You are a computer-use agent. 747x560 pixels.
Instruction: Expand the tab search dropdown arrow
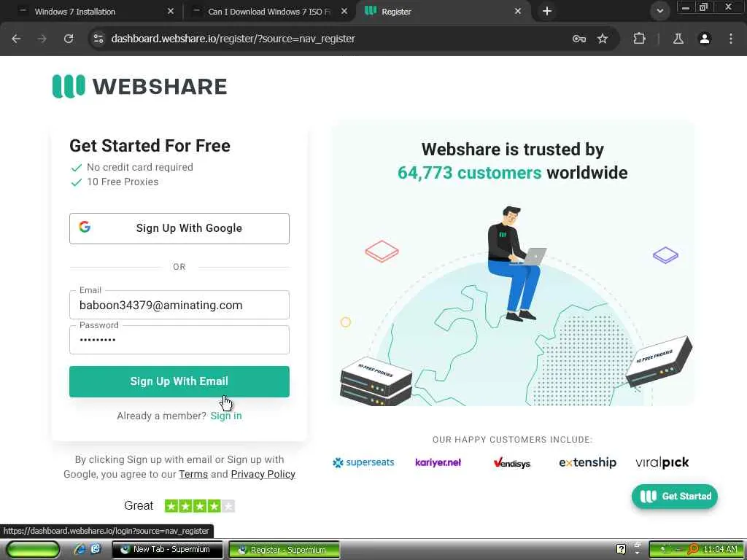coord(659,11)
